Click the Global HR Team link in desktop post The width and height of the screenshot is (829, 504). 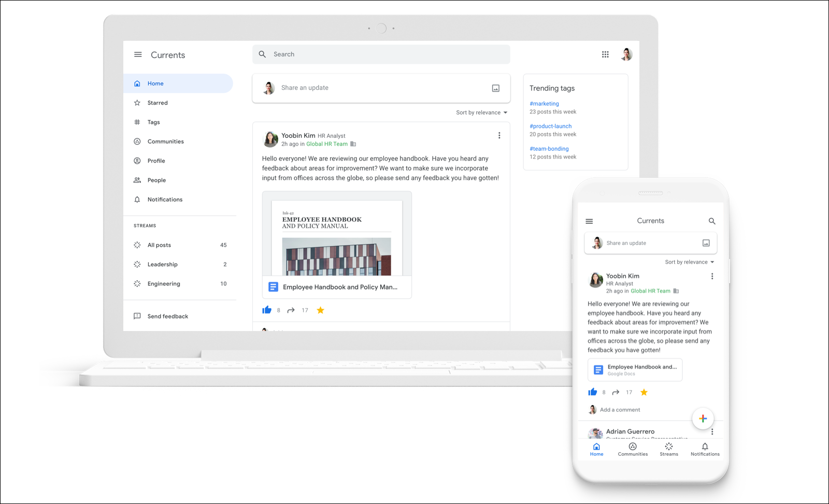point(327,144)
